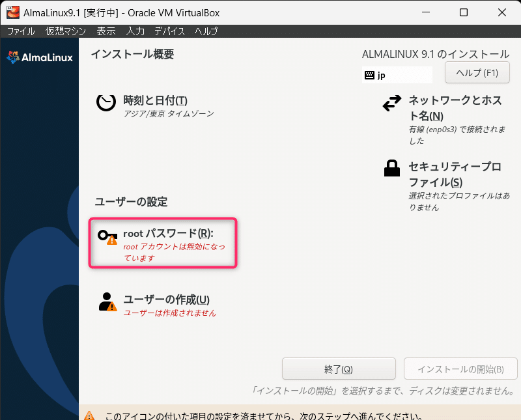This screenshot has width=521, height=420.
Task: Click 'ALMALINUX 9.1 のインストール' title text
Action: point(436,54)
